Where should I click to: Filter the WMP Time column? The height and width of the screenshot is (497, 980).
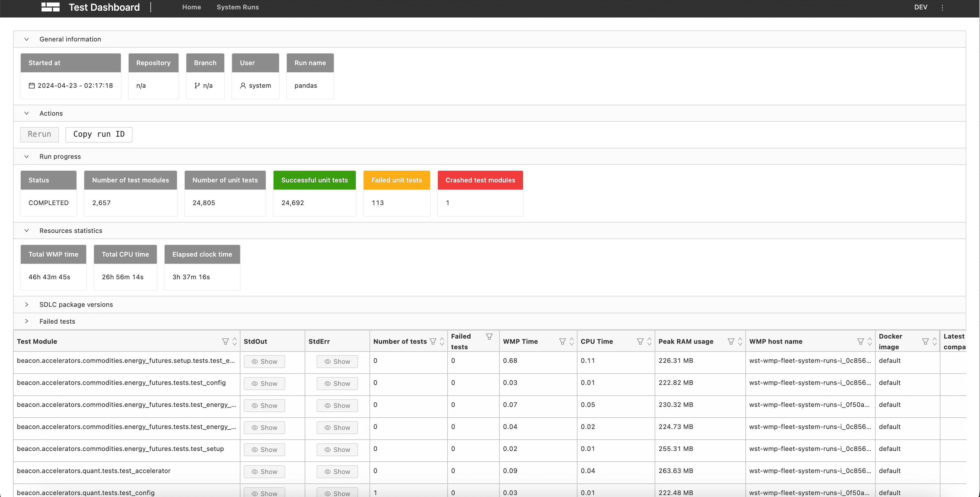click(562, 341)
